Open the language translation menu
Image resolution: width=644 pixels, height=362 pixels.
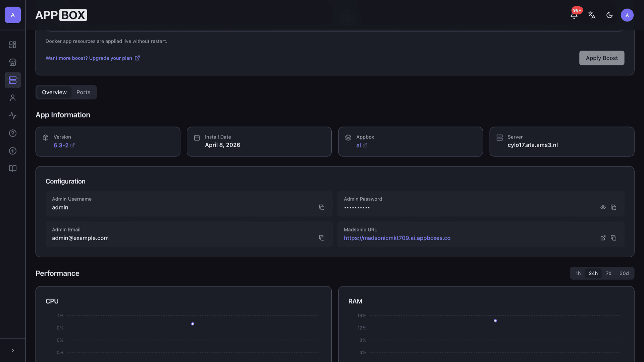[x=592, y=15]
